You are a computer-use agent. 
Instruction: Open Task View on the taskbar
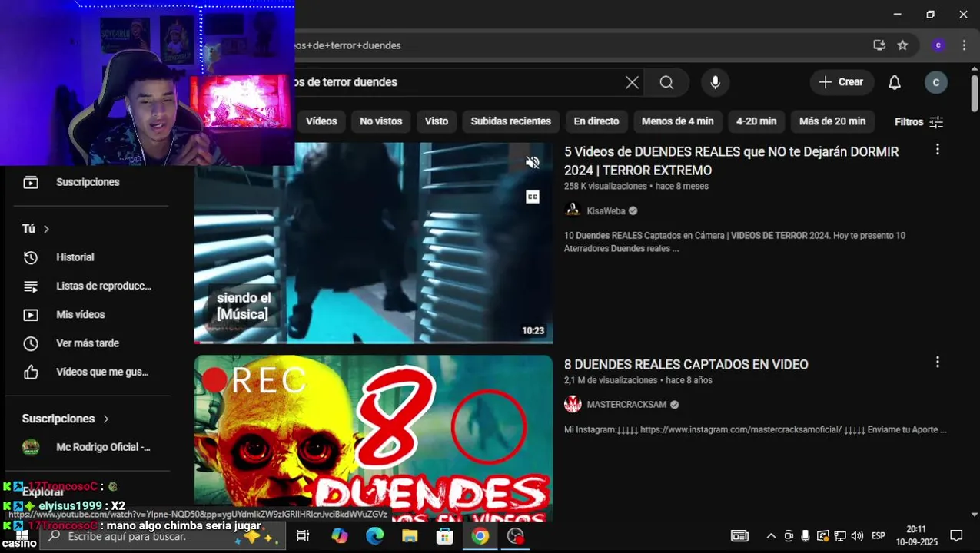[x=303, y=536]
